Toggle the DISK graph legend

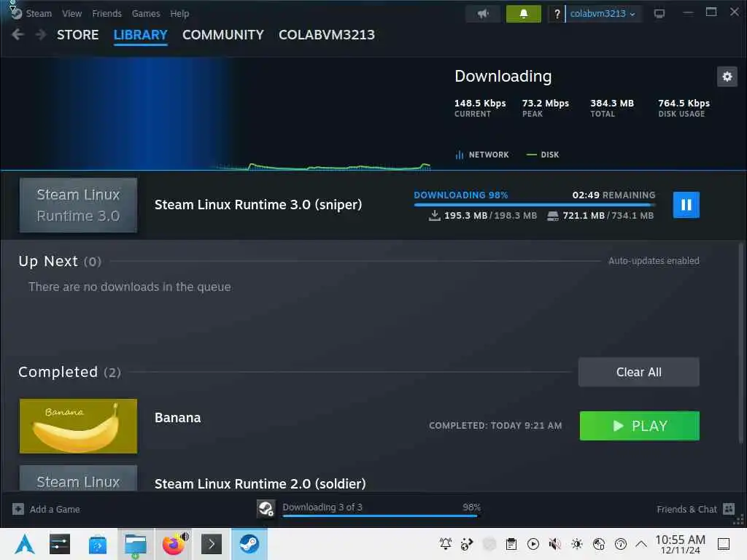tap(543, 155)
